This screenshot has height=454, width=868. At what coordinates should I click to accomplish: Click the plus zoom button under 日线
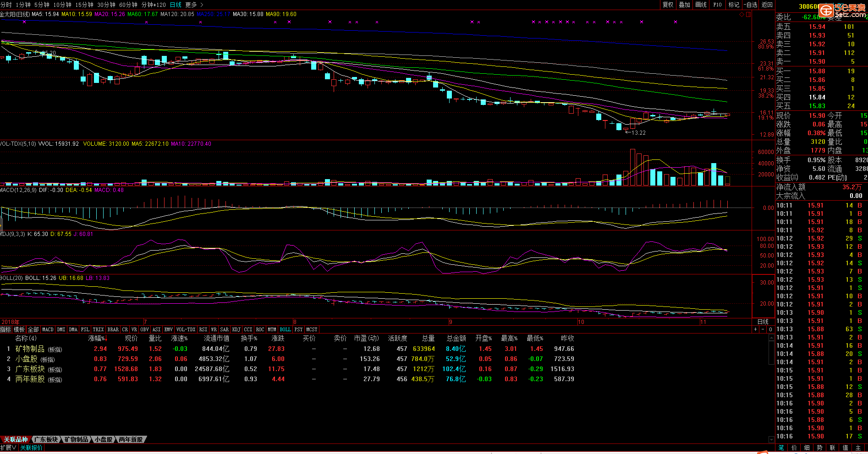756,329
